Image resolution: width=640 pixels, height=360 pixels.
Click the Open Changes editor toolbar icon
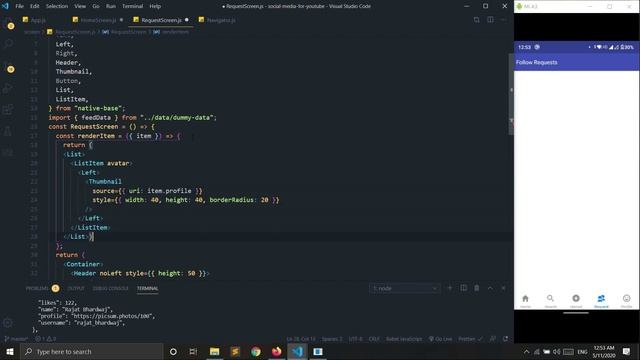click(476, 20)
